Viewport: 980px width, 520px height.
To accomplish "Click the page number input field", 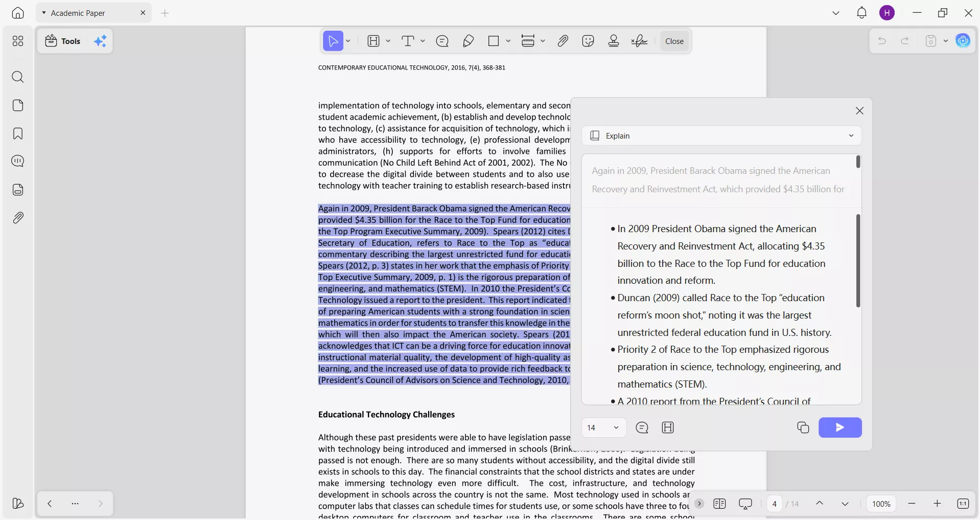I will (x=774, y=504).
